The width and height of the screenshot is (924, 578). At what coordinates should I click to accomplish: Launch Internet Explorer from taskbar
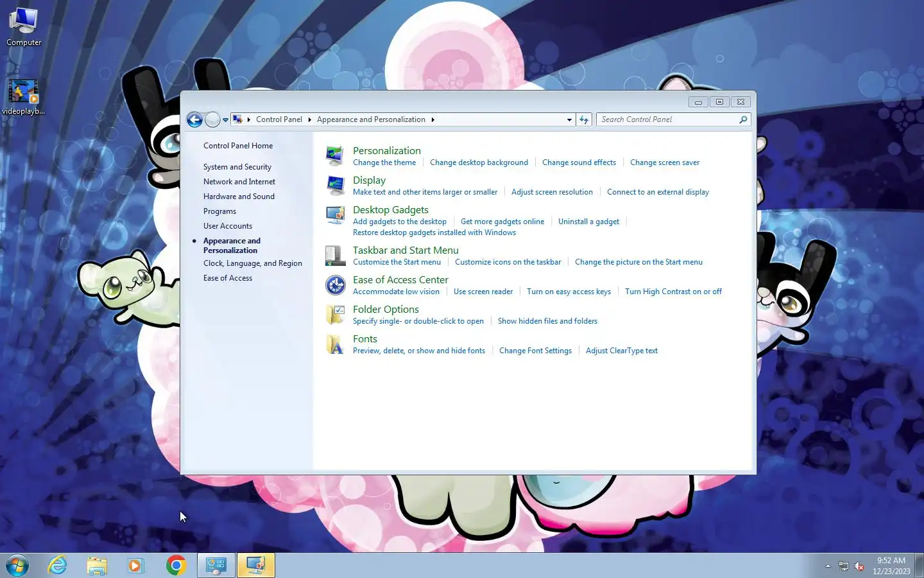58,565
